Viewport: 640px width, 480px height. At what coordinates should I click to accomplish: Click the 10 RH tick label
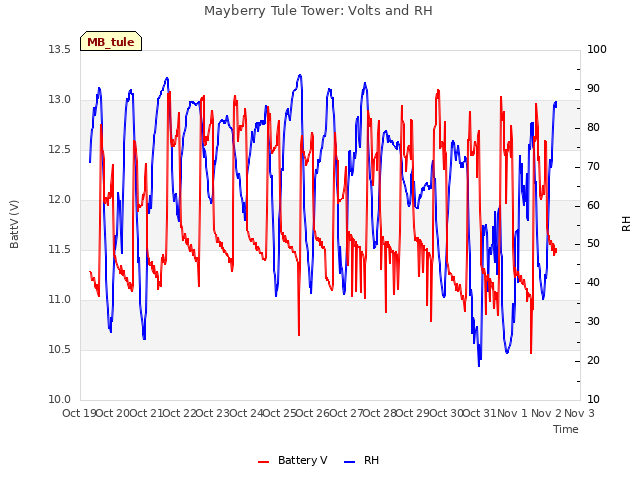pyautogui.click(x=593, y=400)
